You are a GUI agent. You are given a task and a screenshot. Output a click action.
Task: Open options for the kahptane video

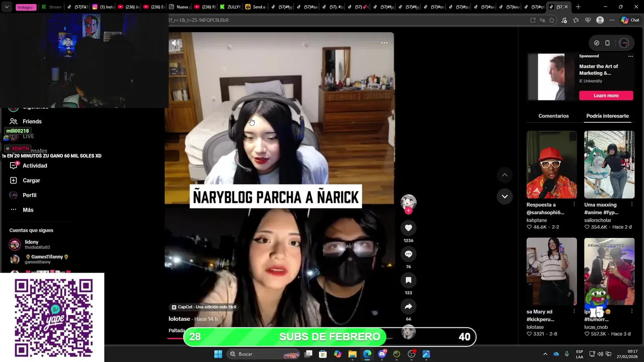[x=574, y=204]
